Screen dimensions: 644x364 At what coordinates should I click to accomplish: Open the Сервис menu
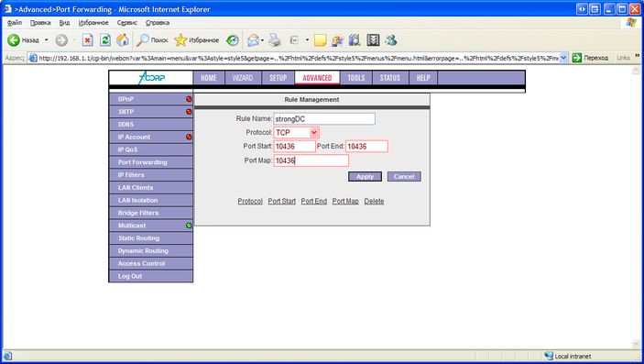click(x=127, y=23)
